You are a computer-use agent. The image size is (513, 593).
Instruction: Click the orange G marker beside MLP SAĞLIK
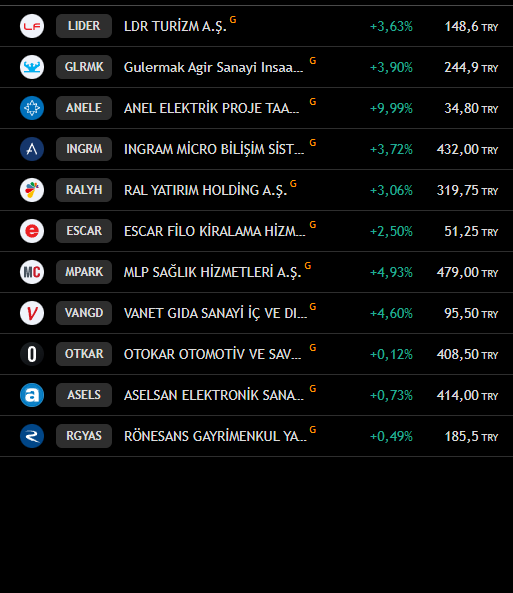(x=308, y=265)
